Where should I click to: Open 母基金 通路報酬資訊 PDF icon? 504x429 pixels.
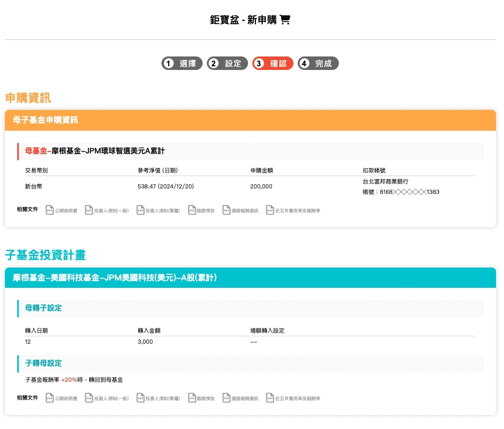227,210
